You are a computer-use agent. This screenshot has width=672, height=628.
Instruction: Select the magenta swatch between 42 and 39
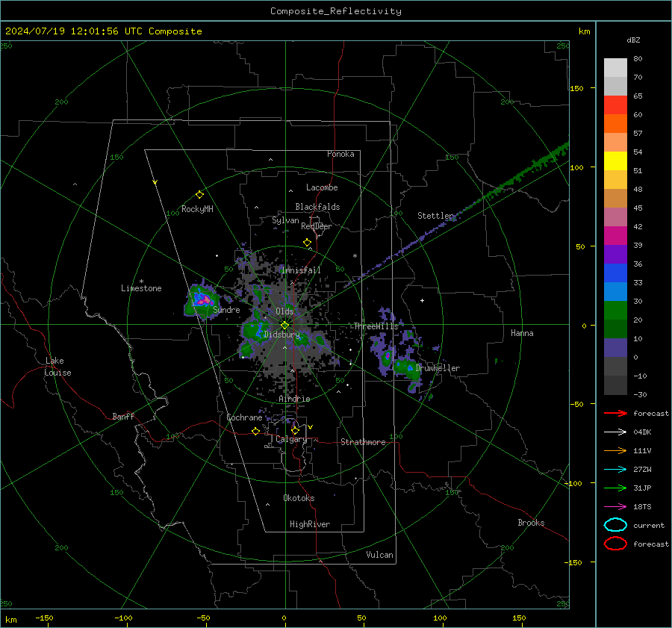[x=615, y=235]
